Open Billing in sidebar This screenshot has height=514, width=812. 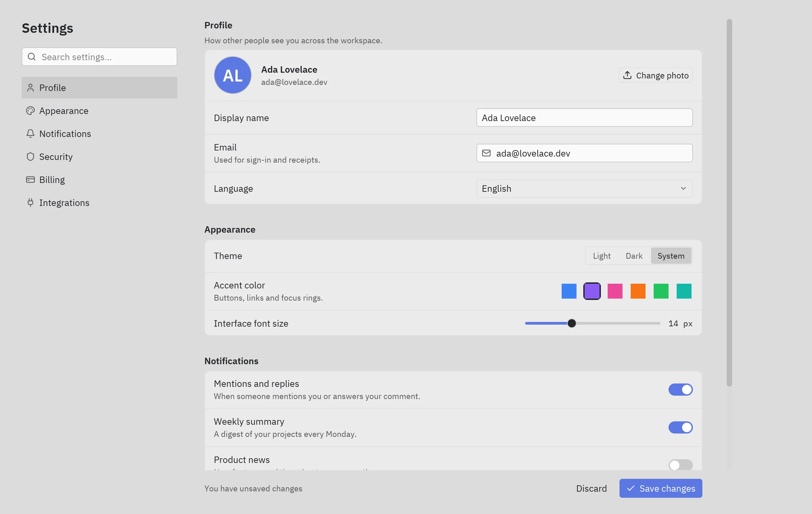pyautogui.click(x=99, y=180)
